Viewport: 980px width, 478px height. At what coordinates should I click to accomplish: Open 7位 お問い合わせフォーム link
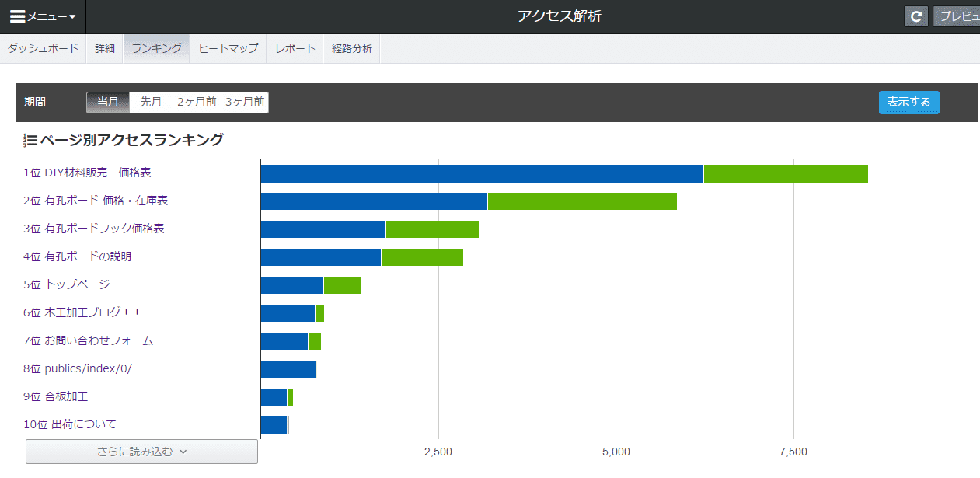[88, 340]
